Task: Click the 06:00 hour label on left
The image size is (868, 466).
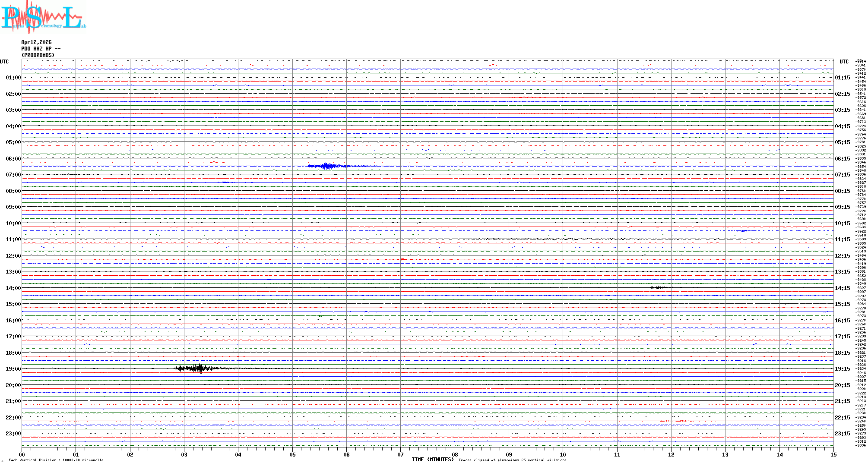Action: coord(13,159)
